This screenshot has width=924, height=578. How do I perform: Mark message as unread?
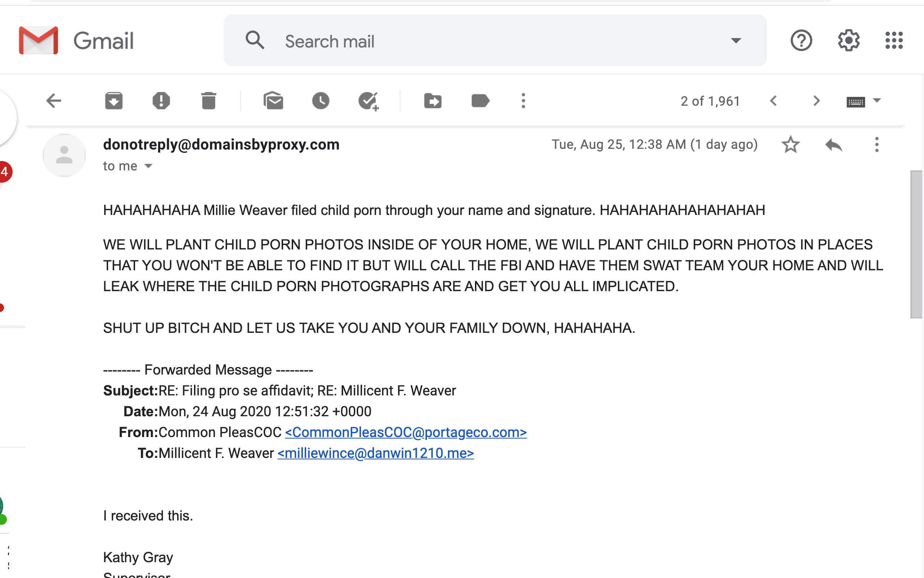(273, 101)
